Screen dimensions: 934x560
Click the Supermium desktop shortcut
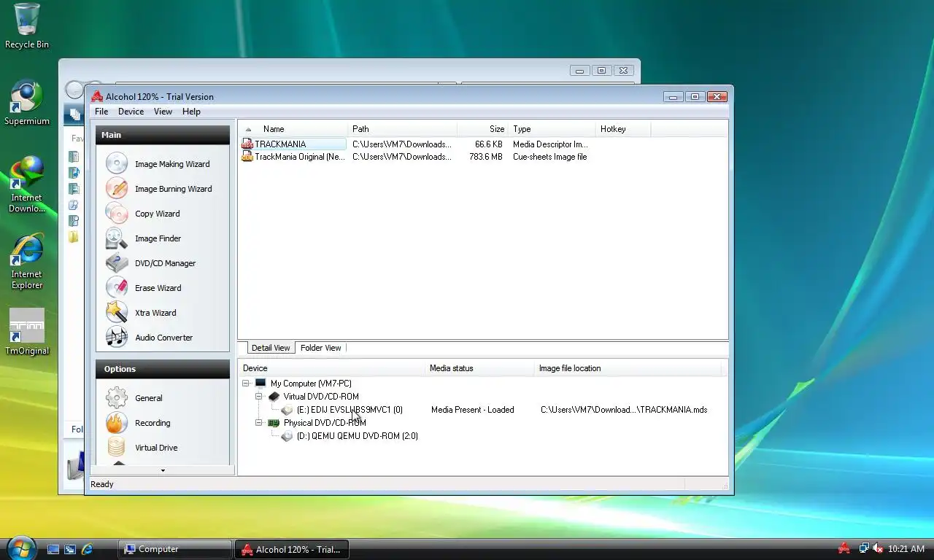pos(27,103)
